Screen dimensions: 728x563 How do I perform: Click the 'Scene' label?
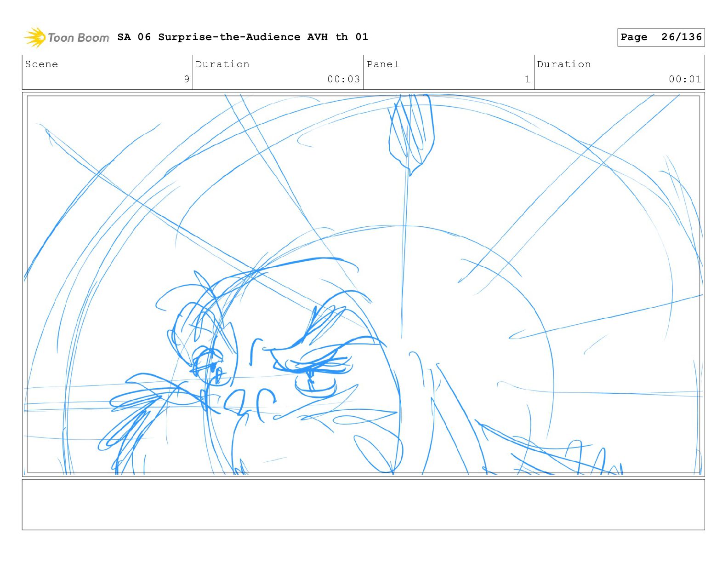click(x=42, y=64)
